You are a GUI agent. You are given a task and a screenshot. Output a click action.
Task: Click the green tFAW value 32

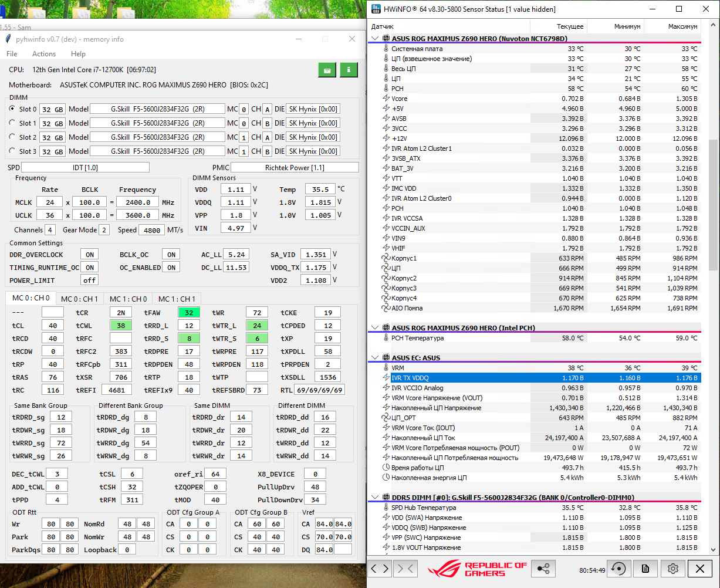(x=189, y=312)
